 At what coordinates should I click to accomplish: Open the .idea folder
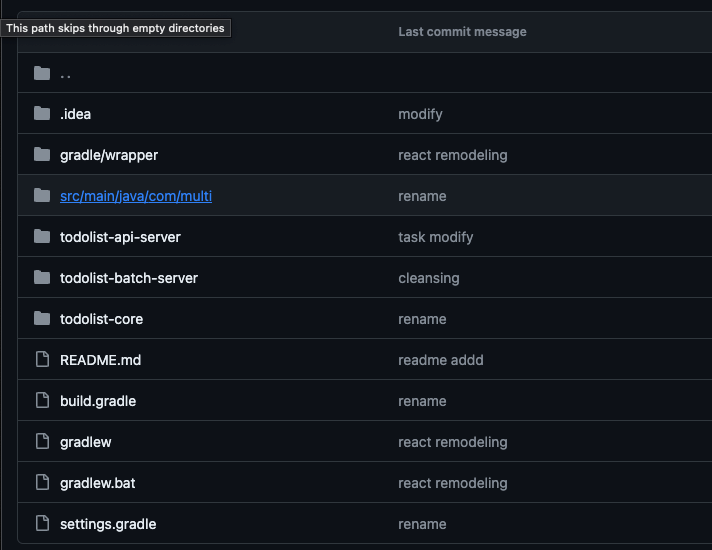[x=75, y=114]
